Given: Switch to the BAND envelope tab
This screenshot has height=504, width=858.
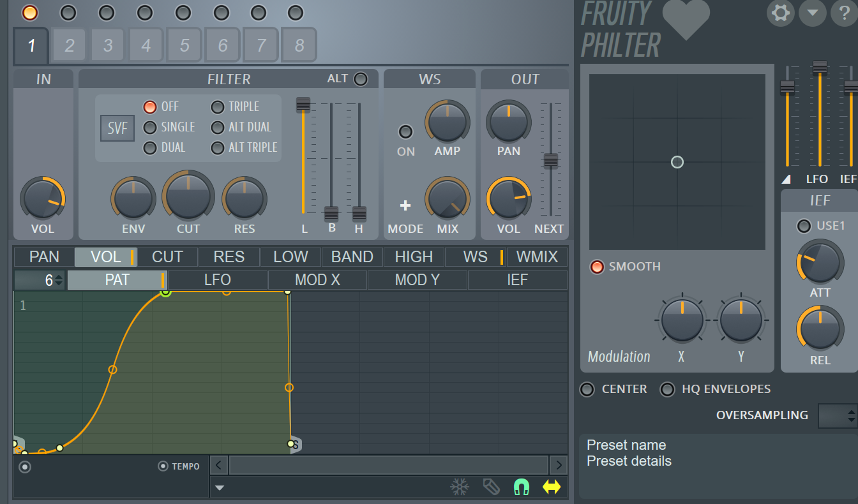Looking at the screenshot, I should (x=352, y=257).
